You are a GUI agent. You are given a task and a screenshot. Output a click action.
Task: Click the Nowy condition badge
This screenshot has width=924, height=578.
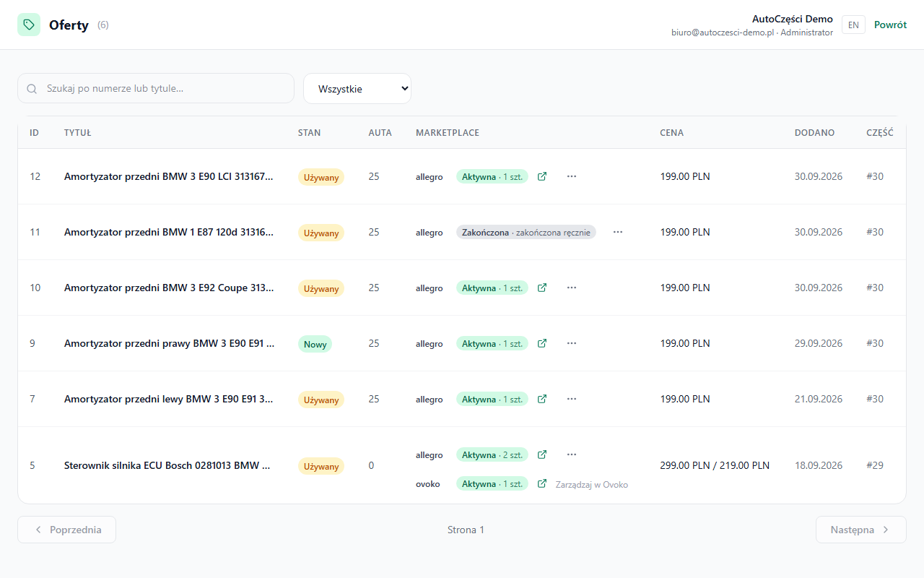pyautogui.click(x=315, y=344)
